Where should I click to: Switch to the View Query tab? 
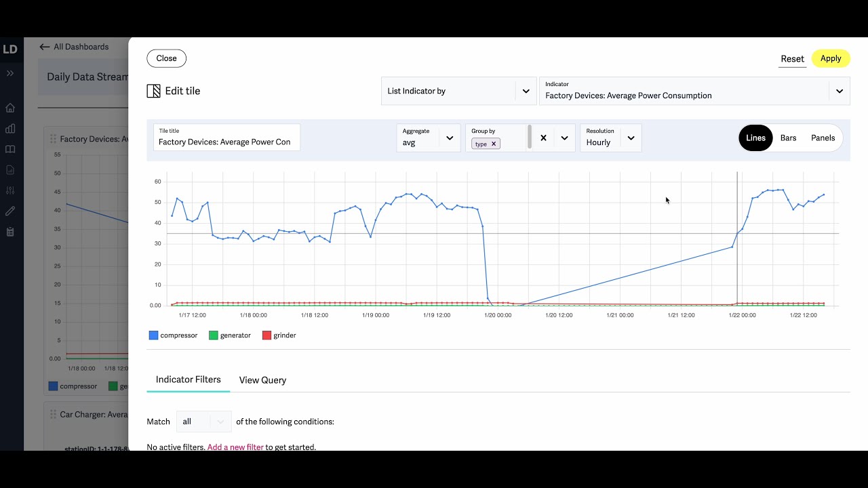point(262,380)
